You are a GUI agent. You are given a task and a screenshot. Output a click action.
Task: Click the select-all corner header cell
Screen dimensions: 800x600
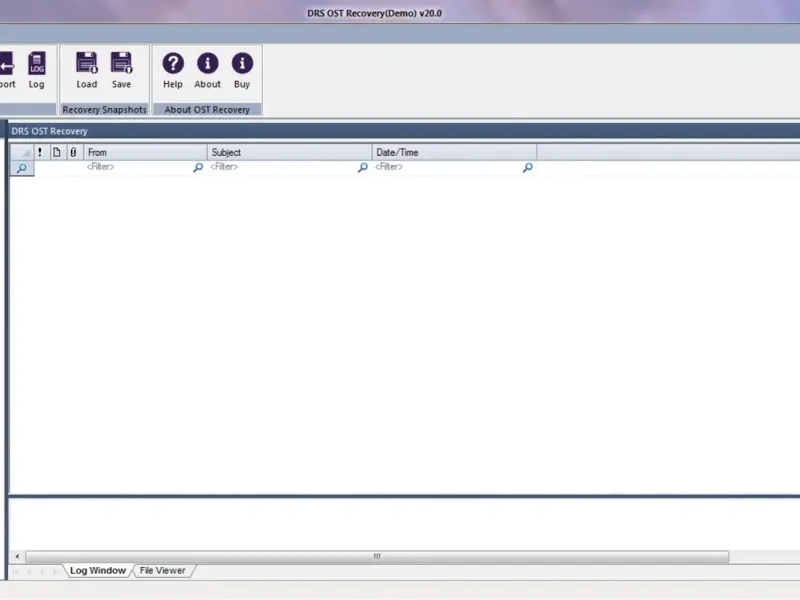pos(22,152)
